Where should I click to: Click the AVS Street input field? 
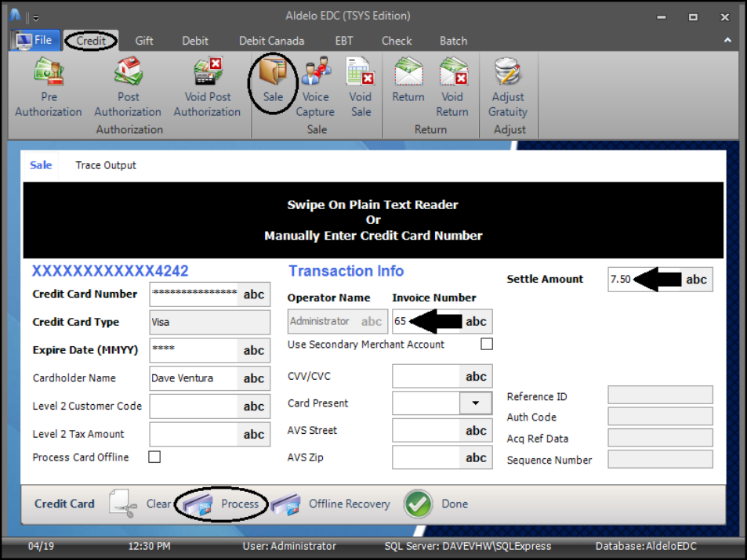(x=426, y=431)
